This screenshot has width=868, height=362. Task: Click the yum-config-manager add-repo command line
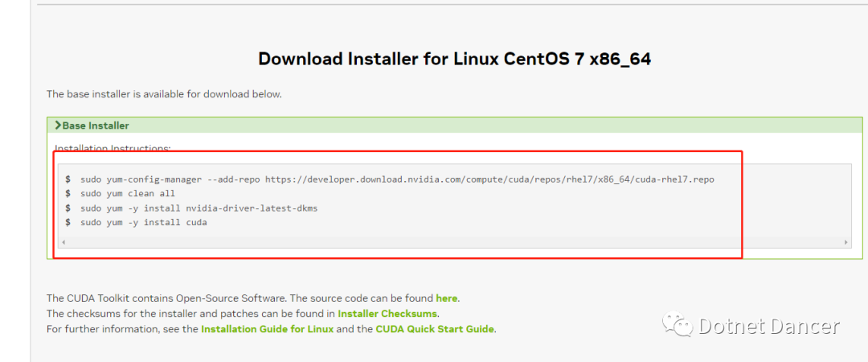pos(390,179)
